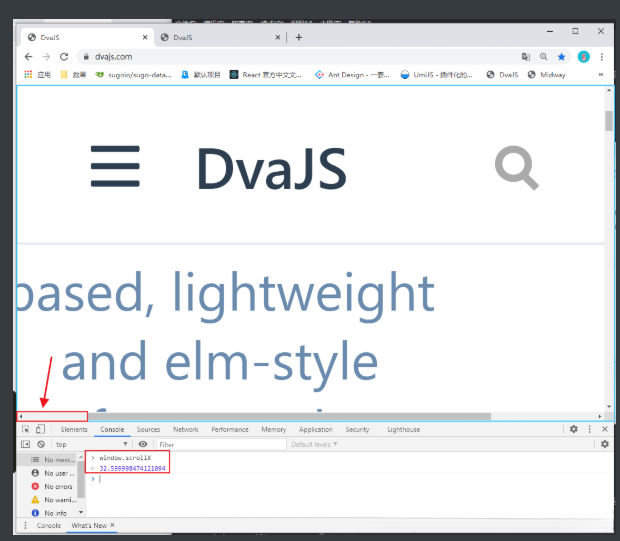620x541 pixels.
Task: Click the 32.599998474121094 result value
Action: point(132,468)
